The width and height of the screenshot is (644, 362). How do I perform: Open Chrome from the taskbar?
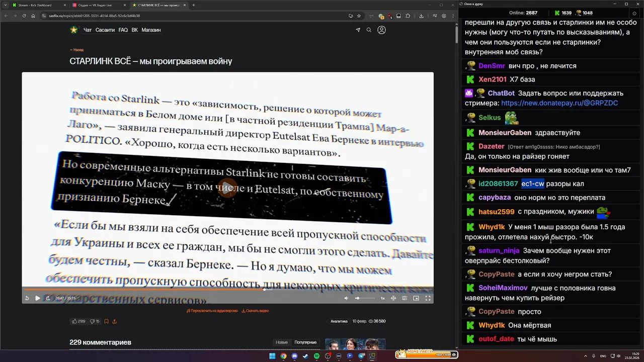coord(283,356)
